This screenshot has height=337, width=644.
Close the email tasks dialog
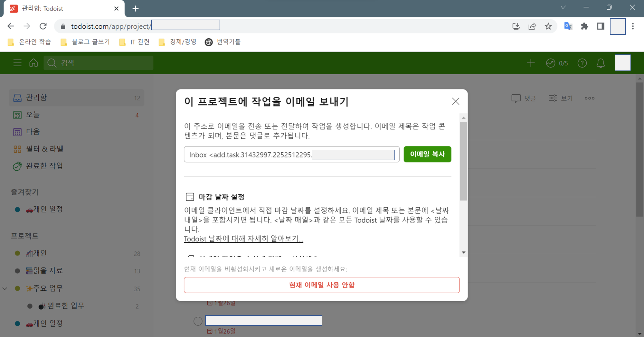point(455,101)
